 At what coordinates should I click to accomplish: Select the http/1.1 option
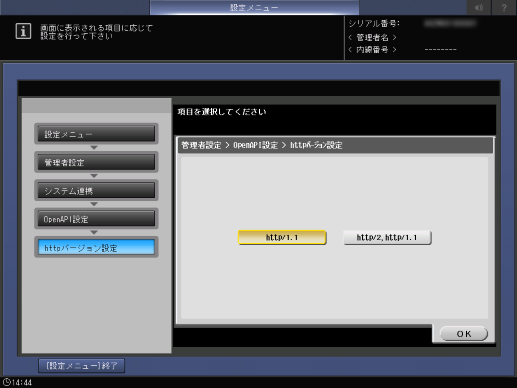(282, 237)
